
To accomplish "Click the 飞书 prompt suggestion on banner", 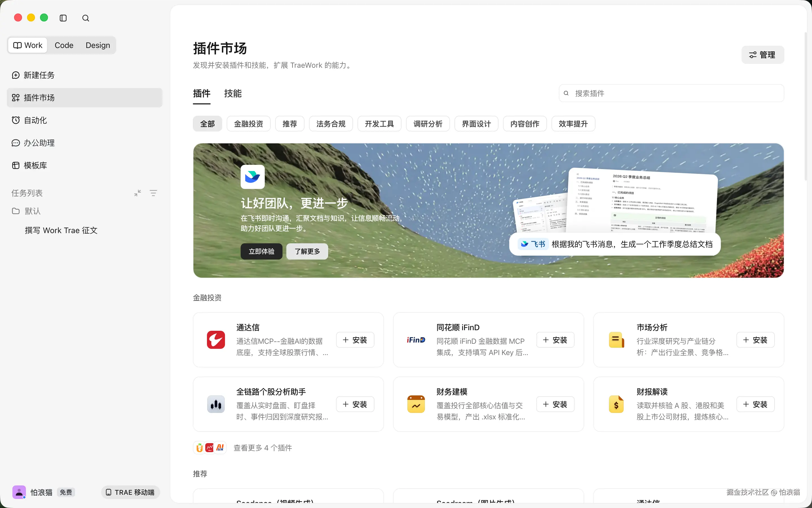I will tap(615, 244).
